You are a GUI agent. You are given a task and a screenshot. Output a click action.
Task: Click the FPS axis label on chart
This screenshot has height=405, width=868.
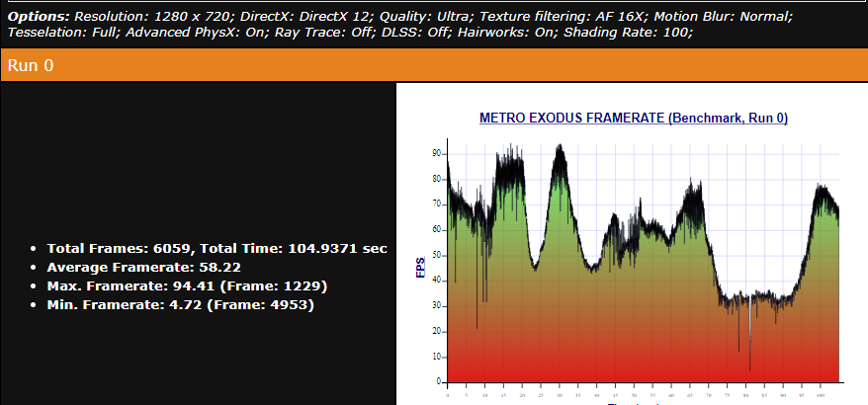[421, 267]
